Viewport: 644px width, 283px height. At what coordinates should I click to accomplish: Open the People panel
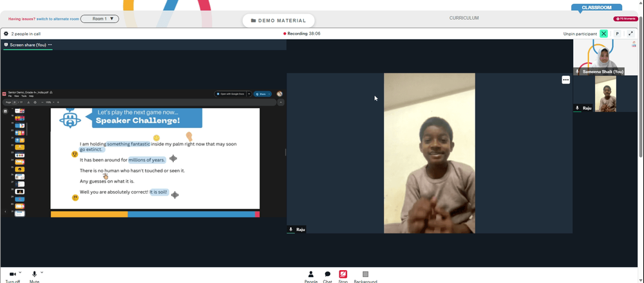[x=311, y=277]
